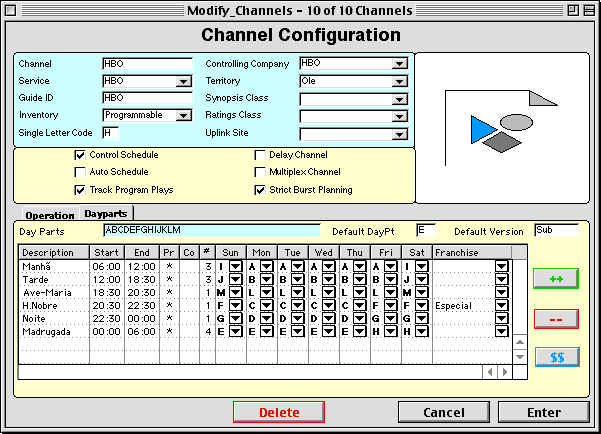Image resolution: width=601 pixels, height=434 pixels.
Task: Toggle the Track Program Plays checkbox
Action: [80, 190]
